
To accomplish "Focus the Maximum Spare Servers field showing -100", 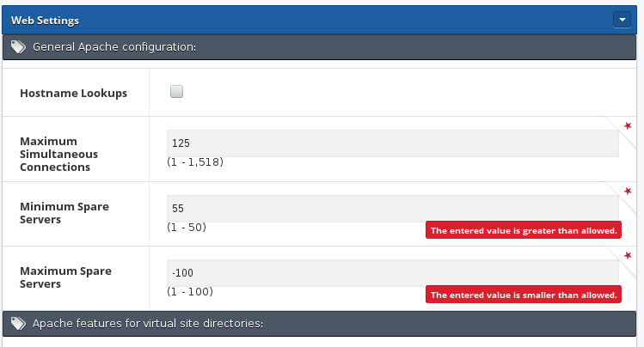I will point(393,273).
